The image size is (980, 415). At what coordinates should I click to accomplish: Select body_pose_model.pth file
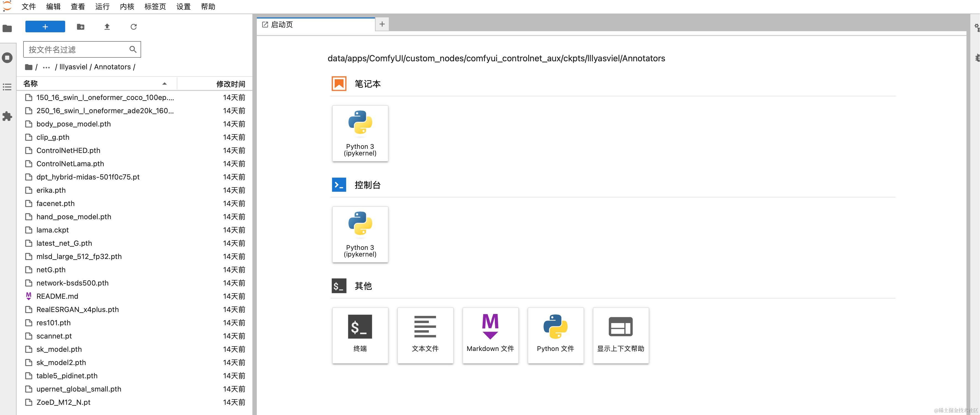(73, 124)
